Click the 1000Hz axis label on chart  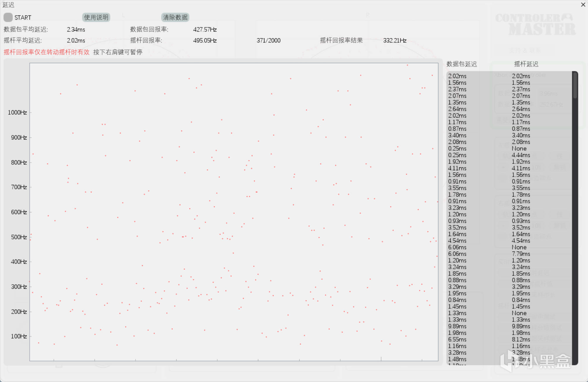17,113
